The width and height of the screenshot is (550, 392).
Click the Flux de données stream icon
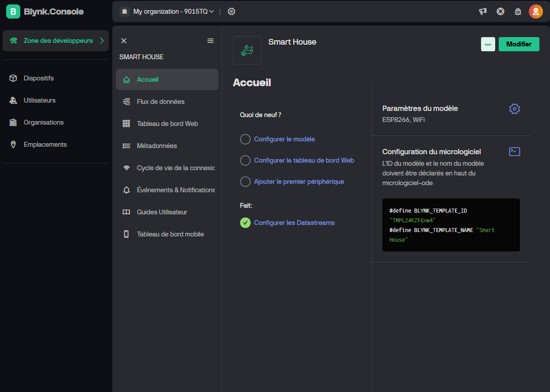coord(126,102)
